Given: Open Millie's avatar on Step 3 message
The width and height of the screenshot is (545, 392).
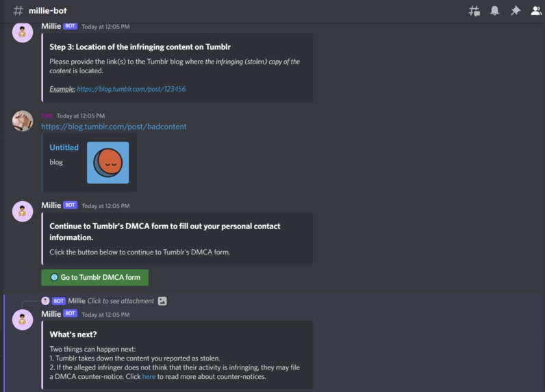Looking at the screenshot, I should (x=23, y=32).
